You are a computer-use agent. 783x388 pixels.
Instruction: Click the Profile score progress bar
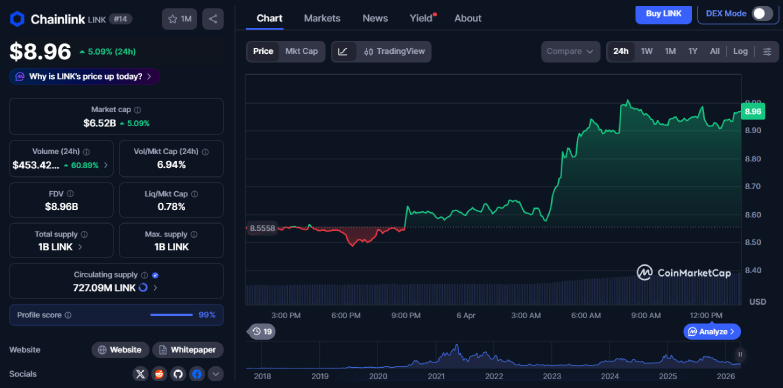[x=171, y=315]
